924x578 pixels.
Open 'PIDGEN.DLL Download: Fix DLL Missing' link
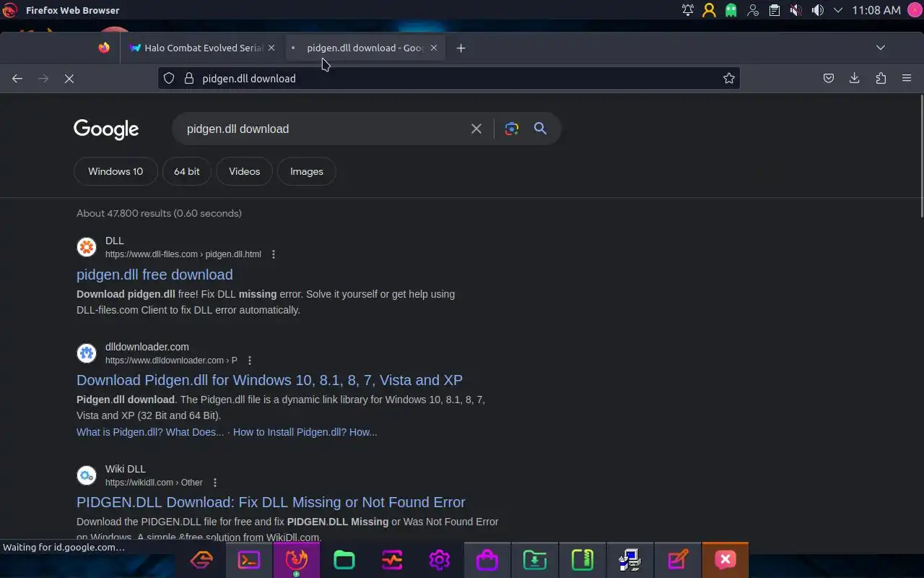(271, 502)
